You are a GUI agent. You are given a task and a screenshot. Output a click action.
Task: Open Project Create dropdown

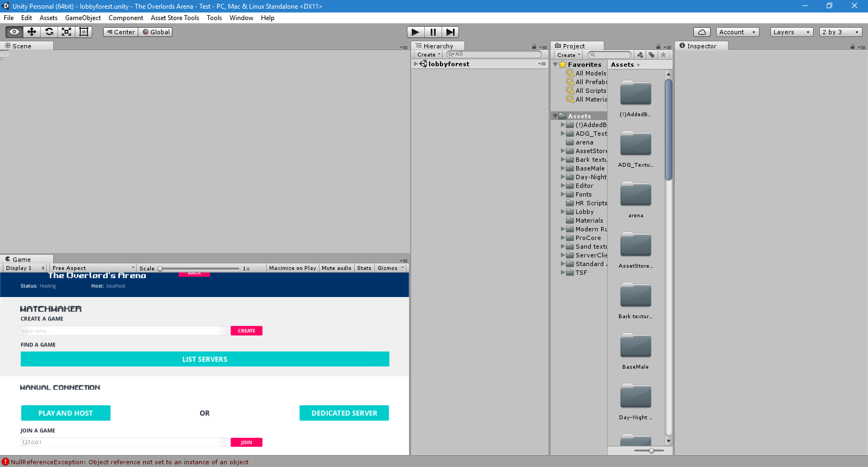(569, 55)
